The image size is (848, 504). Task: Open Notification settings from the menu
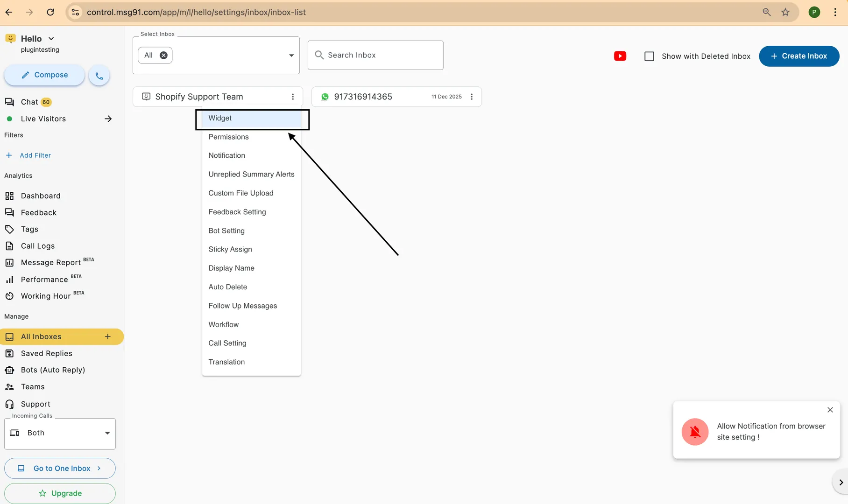251,155
